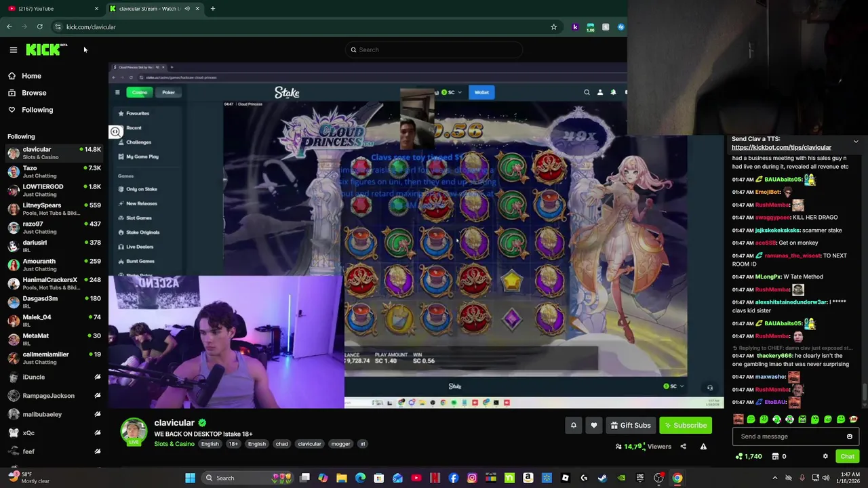Image resolution: width=868 pixels, height=488 pixels.
Task: Open LOWTIERGOD channel in sidebar
Action: point(54,190)
